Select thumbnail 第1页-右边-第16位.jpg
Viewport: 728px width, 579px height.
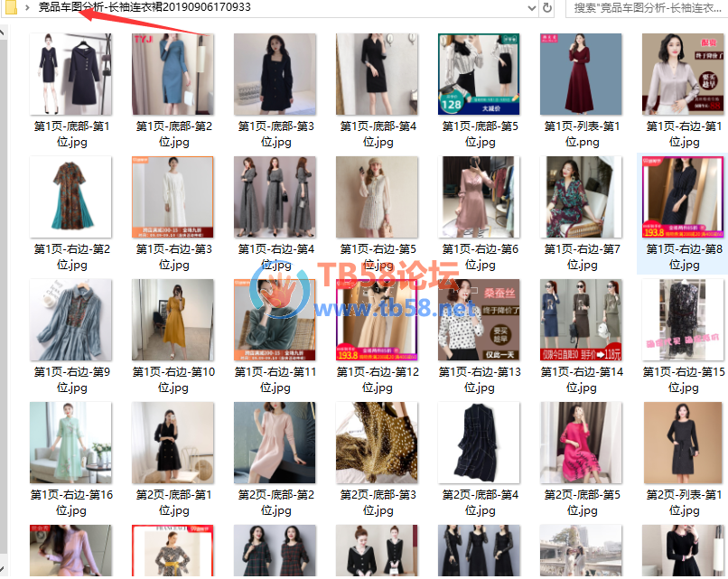pyautogui.click(x=70, y=443)
